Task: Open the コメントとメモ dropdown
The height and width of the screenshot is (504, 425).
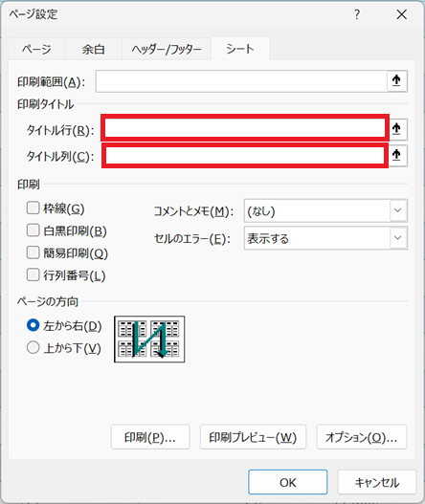Action: tap(325, 210)
